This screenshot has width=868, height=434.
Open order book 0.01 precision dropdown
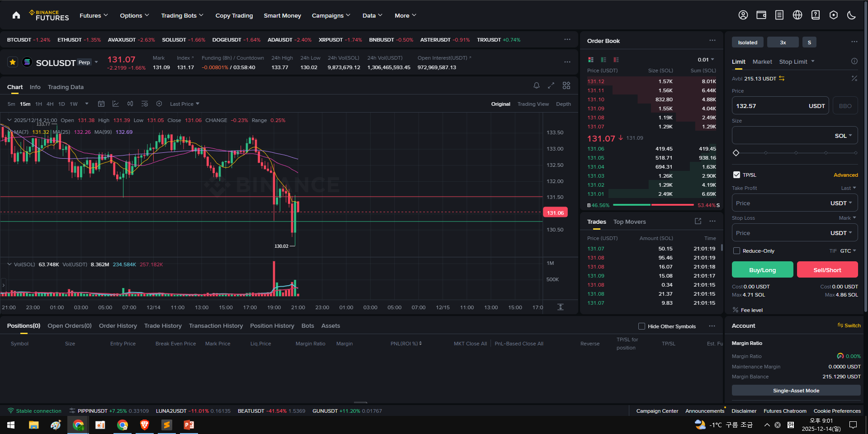pyautogui.click(x=706, y=60)
